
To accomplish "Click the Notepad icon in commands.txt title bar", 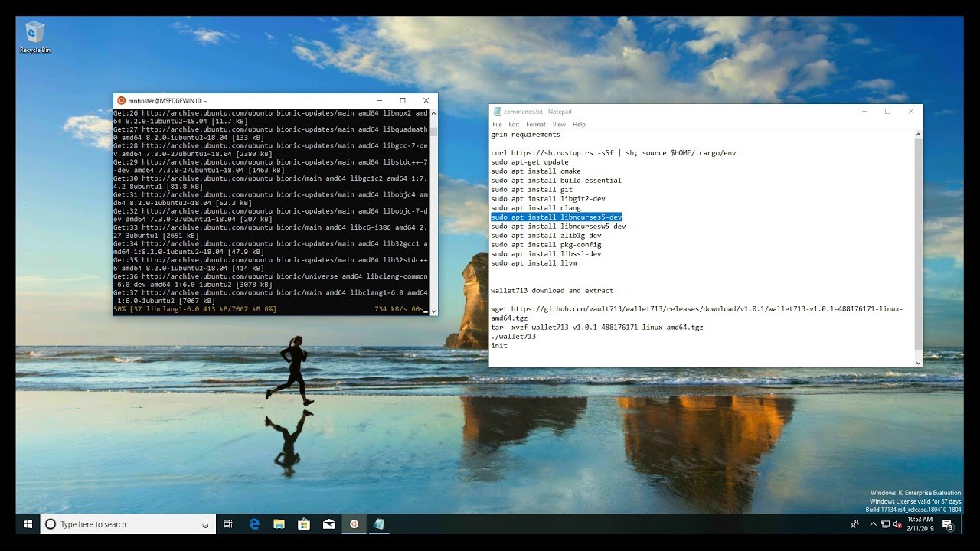I will [497, 112].
